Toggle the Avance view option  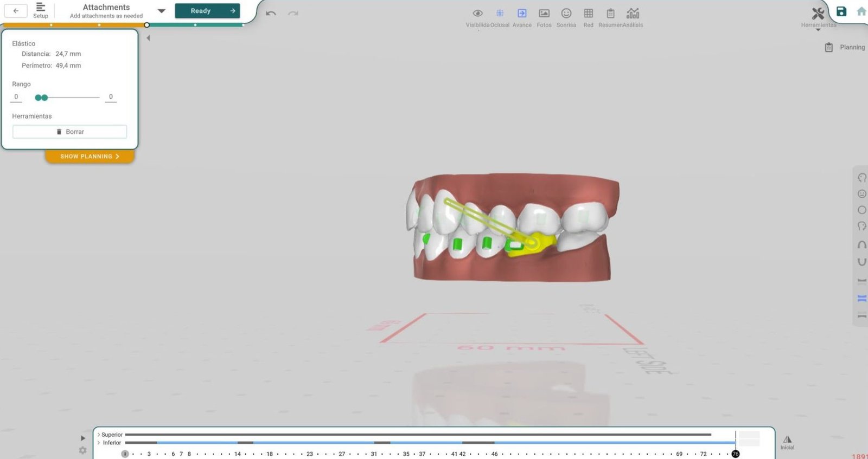(522, 14)
